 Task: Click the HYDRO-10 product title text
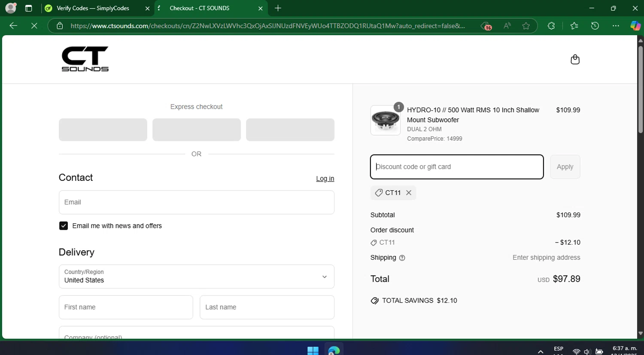click(x=473, y=115)
